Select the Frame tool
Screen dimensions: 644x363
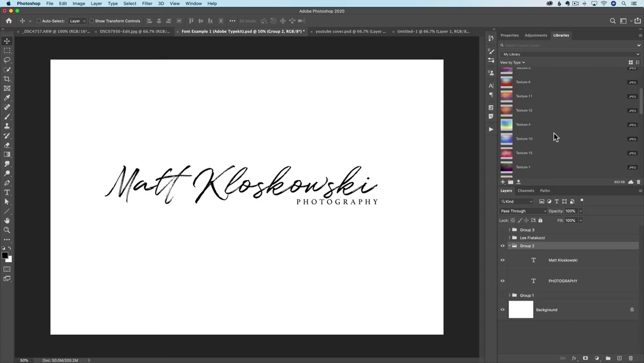[7, 88]
